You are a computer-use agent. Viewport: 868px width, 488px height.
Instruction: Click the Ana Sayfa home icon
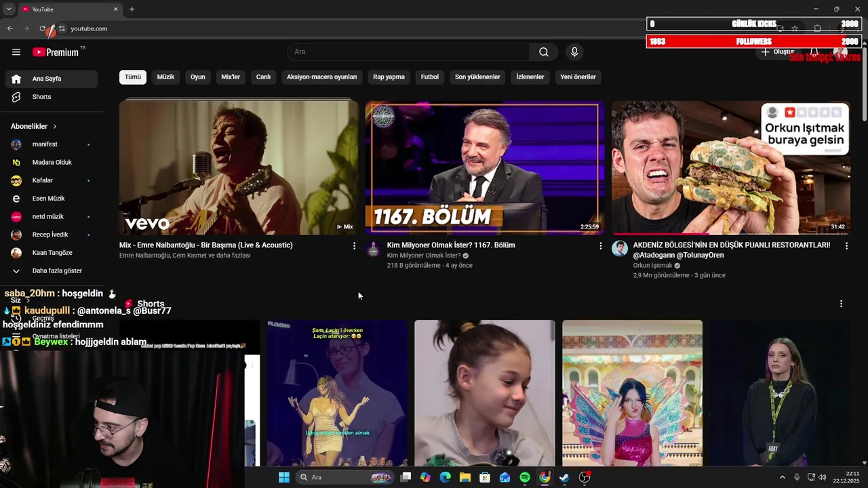click(x=16, y=79)
